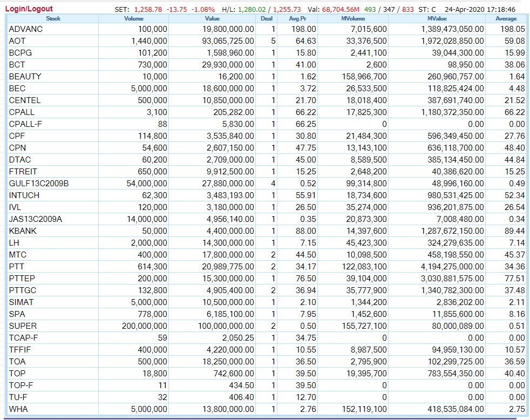The height and width of the screenshot is (420, 530).
Task: Click KBANK average price 89.44
Action: click(x=515, y=231)
